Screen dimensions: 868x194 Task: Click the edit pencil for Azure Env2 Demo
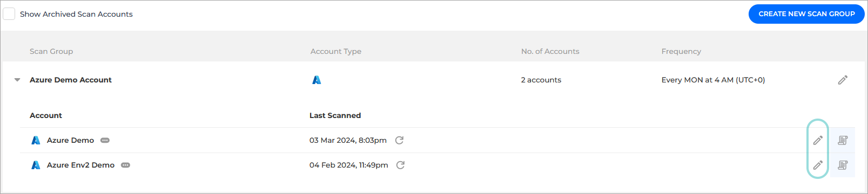[x=818, y=165]
